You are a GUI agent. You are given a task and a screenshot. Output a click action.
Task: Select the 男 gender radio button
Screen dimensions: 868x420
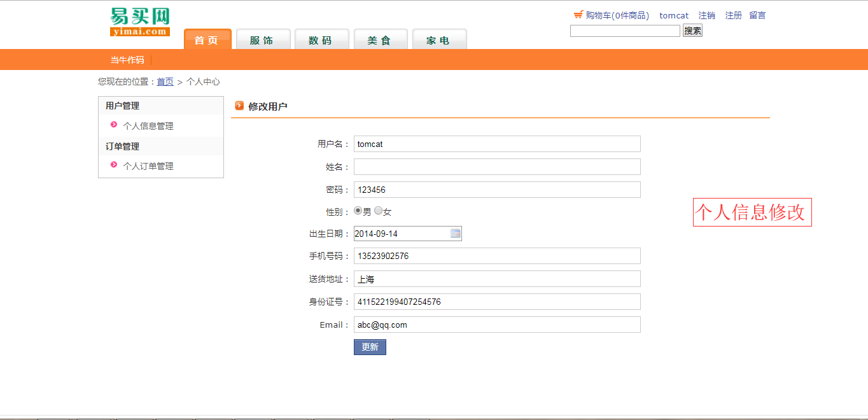click(x=358, y=211)
